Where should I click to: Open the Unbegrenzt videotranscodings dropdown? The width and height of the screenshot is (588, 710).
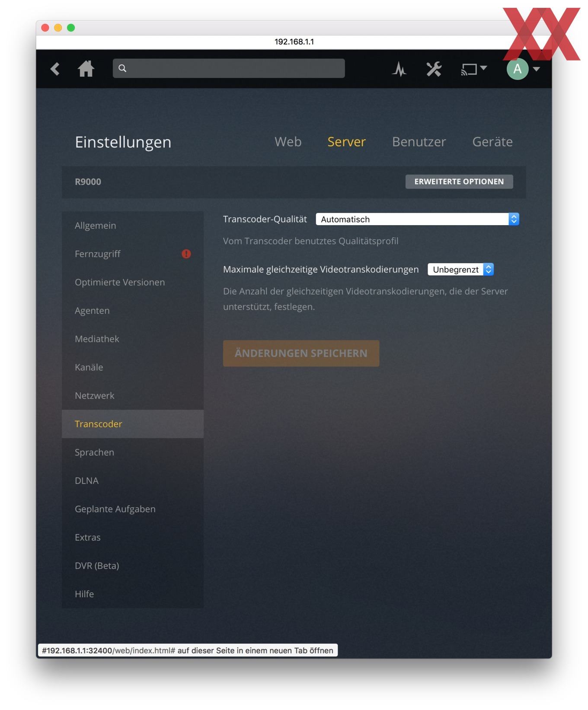[x=461, y=270]
